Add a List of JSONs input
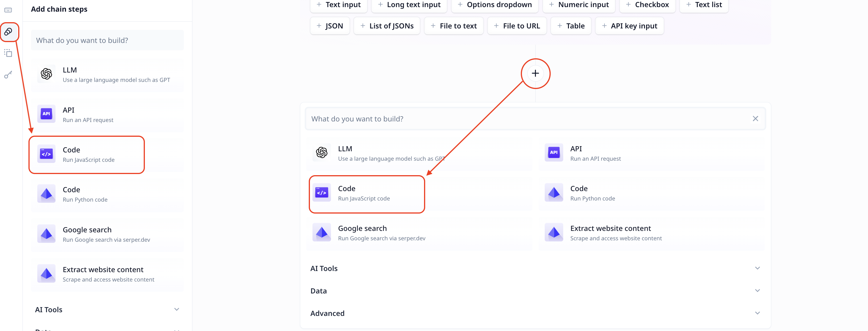868x331 pixels. coord(387,26)
